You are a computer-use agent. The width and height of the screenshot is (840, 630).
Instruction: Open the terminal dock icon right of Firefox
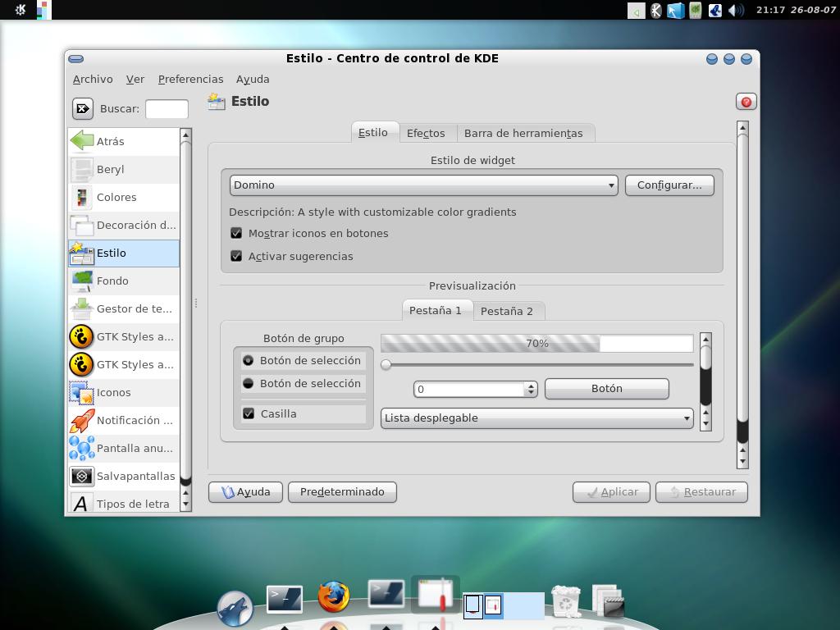(x=386, y=594)
